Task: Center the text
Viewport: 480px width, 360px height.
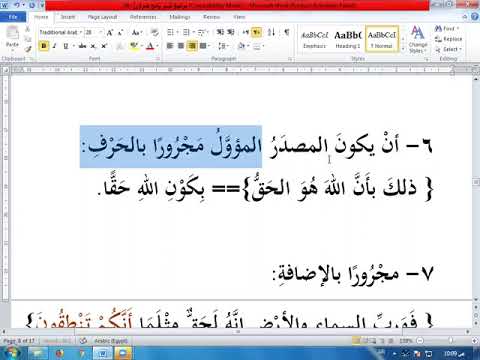Action: 181,46
